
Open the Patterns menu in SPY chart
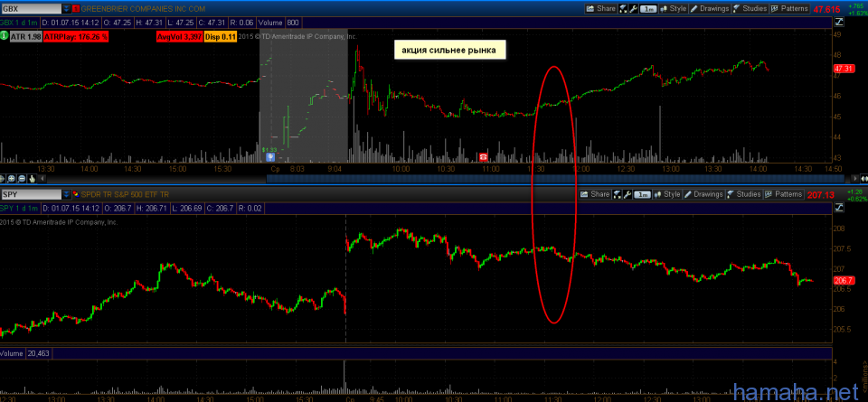click(x=783, y=194)
